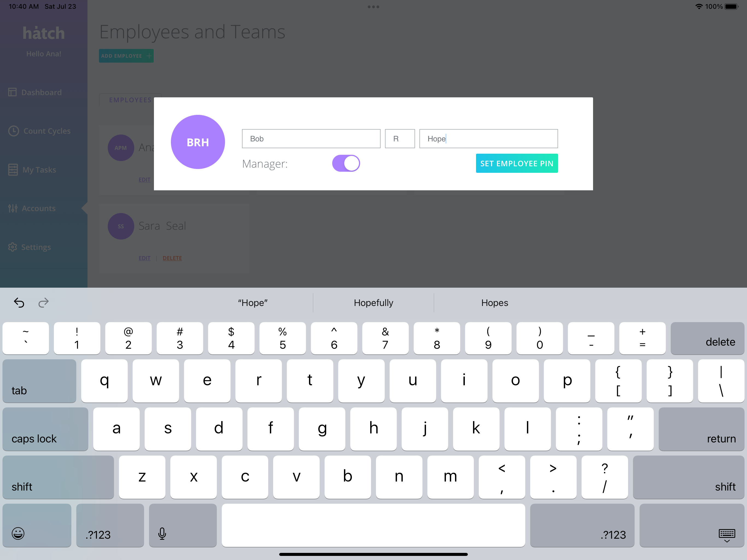The image size is (747, 560).
Task: Tap the 1 exclamation key
Action: (77, 338)
